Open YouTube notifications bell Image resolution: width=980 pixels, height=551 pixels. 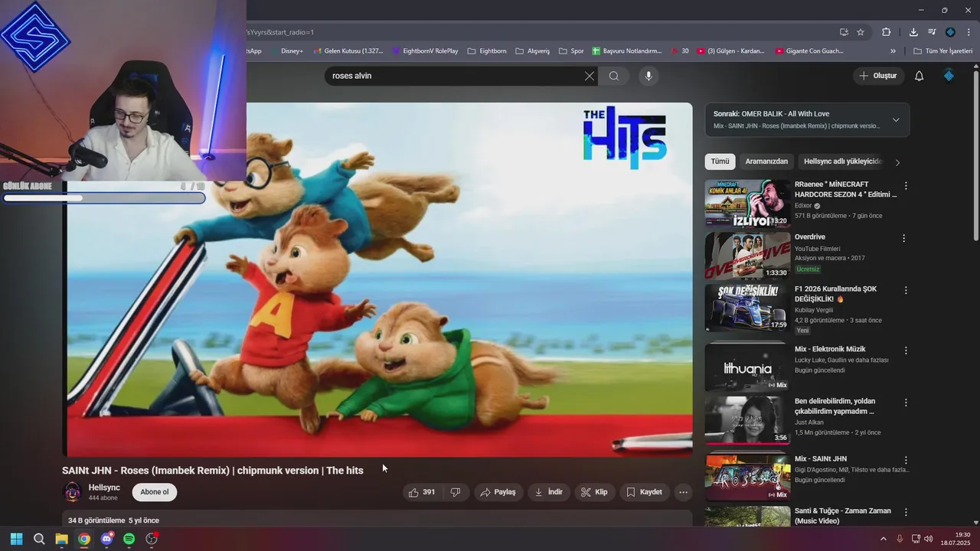920,76
